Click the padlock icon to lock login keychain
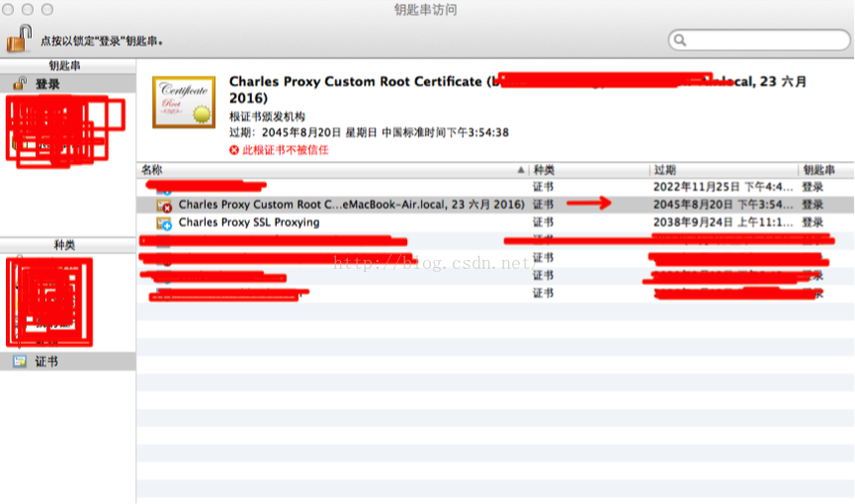Viewport: 855px width, 504px height. [x=19, y=39]
